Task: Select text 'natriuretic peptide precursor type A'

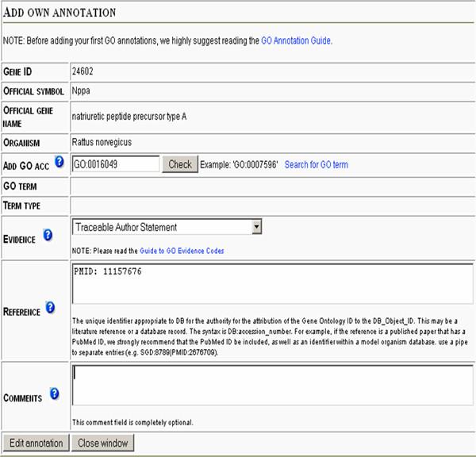Action: tap(129, 117)
